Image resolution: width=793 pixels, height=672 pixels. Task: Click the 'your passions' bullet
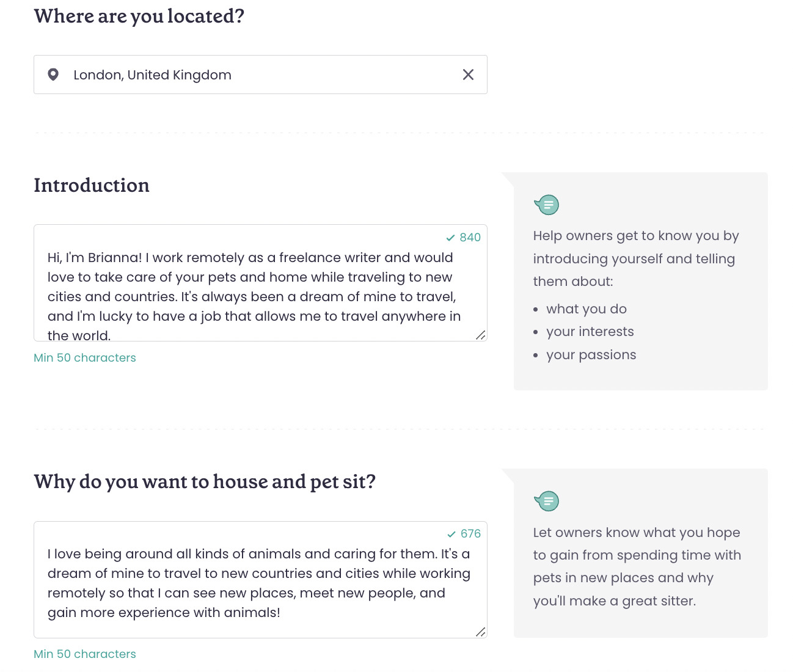pos(591,355)
